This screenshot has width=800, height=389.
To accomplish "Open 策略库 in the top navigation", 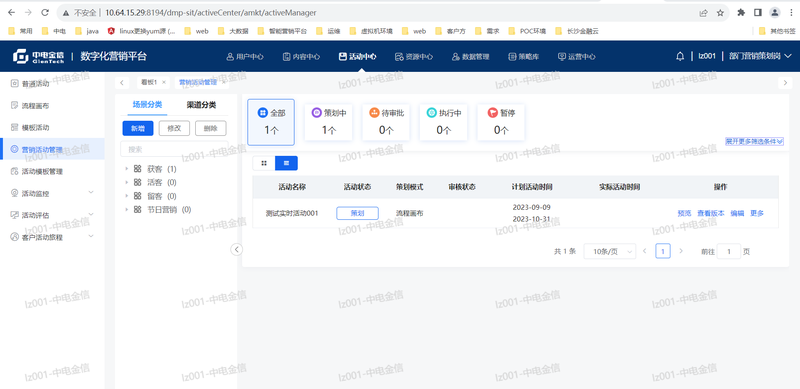I will pos(523,57).
